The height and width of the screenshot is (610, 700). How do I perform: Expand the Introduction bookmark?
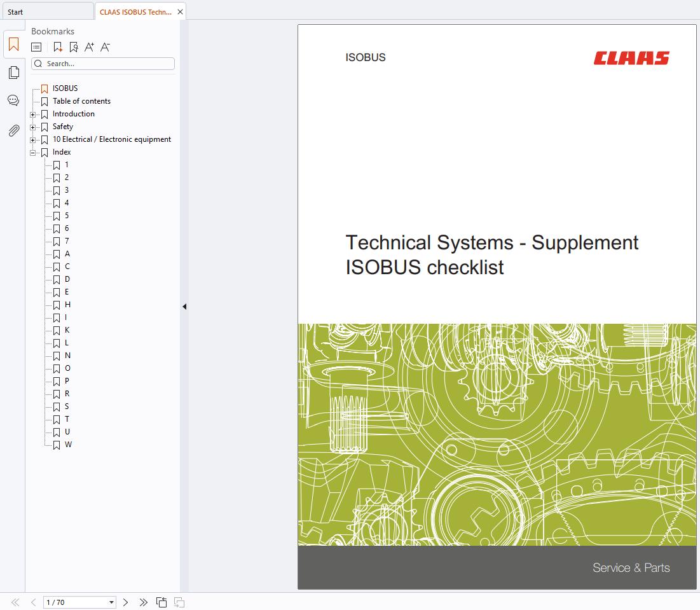click(x=33, y=114)
